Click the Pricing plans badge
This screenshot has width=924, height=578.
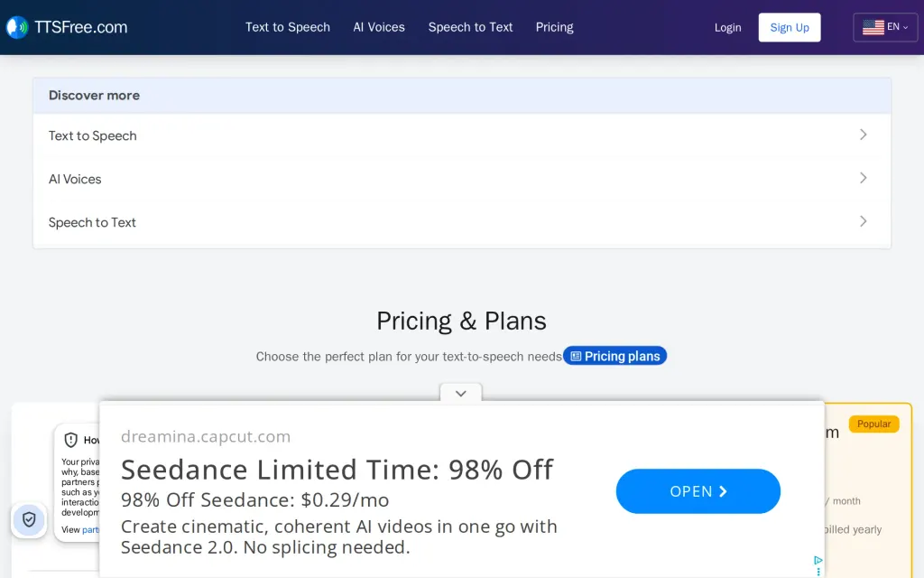614,356
